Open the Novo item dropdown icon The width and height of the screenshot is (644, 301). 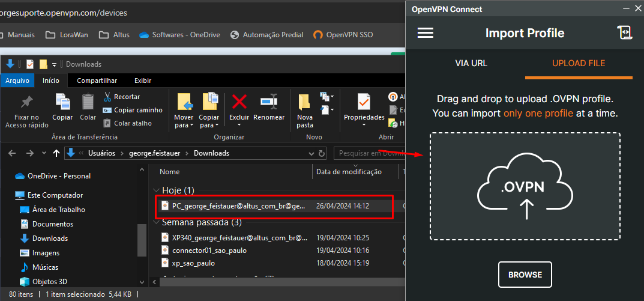327,97
